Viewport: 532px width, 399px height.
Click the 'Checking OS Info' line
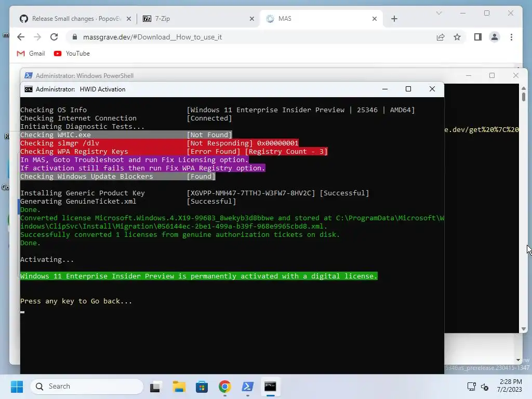click(217, 110)
